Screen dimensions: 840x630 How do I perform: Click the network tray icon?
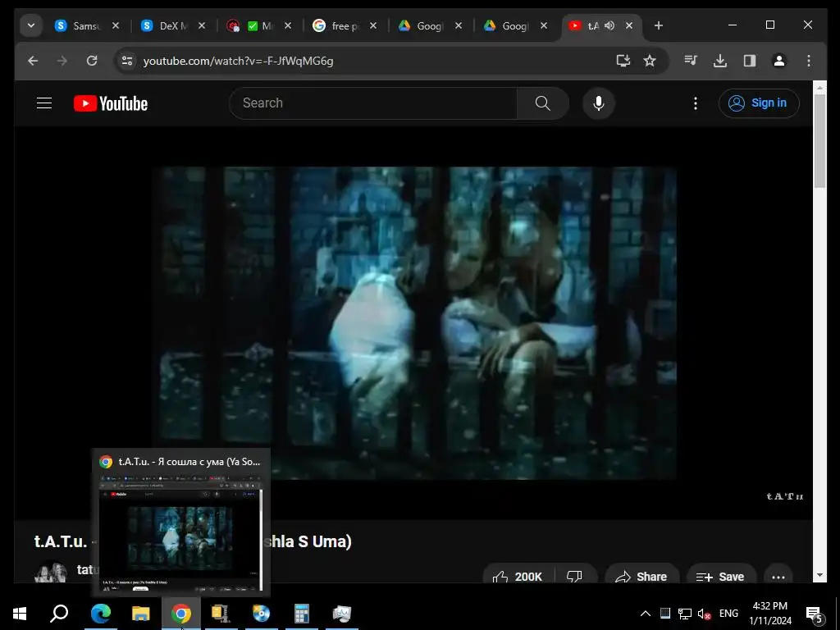coord(685,614)
